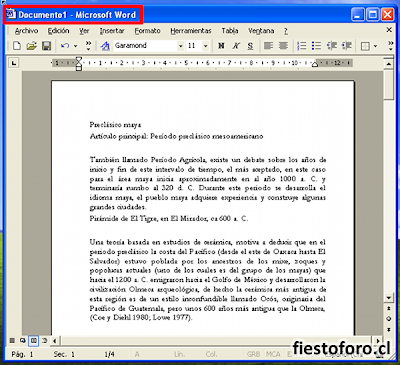Viewport: 400px width, 365px height.
Task: Open the Edición menu
Action: pos(58,31)
